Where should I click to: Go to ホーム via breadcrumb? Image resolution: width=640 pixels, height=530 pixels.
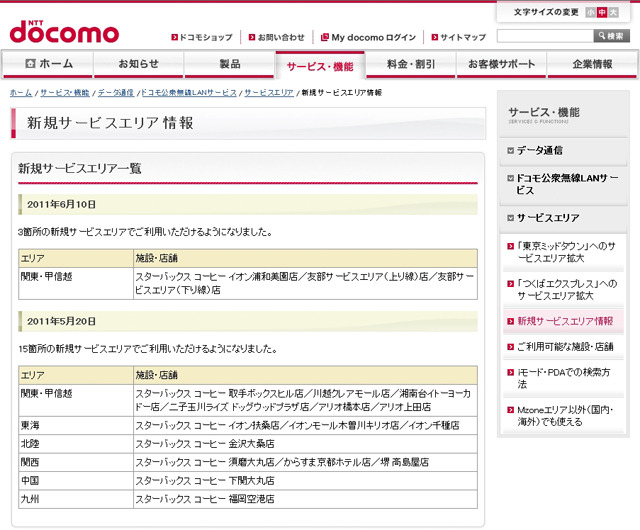click(21, 93)
